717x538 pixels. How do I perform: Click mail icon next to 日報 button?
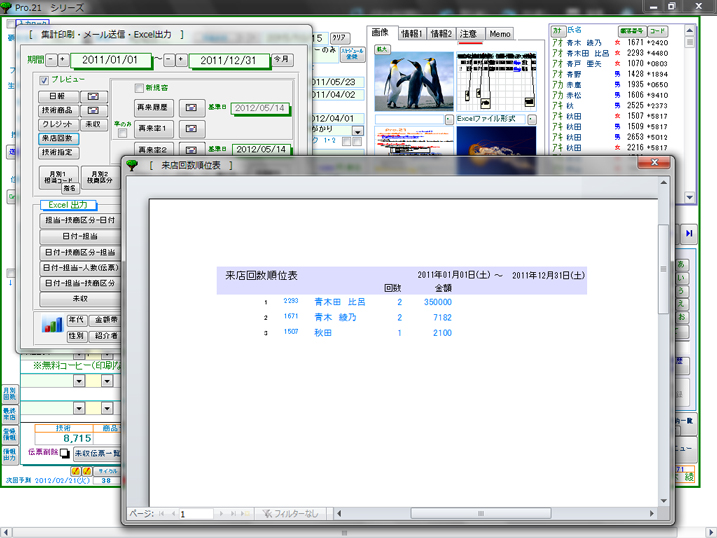[93, 96]
